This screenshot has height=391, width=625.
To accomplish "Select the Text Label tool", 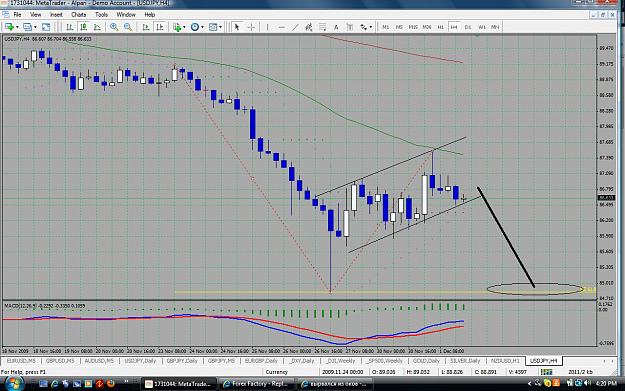I will (350, 27).
